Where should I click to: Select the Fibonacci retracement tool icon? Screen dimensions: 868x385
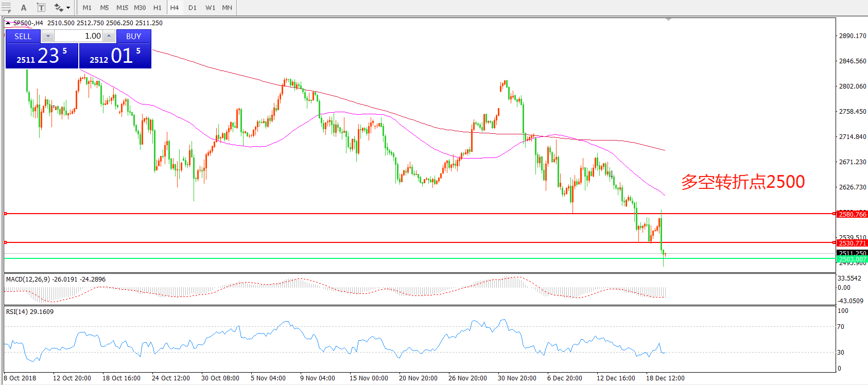tap(6, 8)
